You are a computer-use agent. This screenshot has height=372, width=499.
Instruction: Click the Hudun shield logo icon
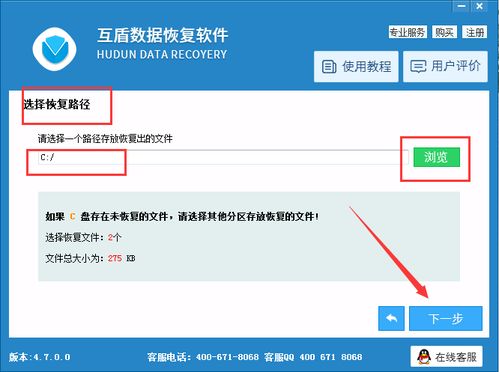55,49
